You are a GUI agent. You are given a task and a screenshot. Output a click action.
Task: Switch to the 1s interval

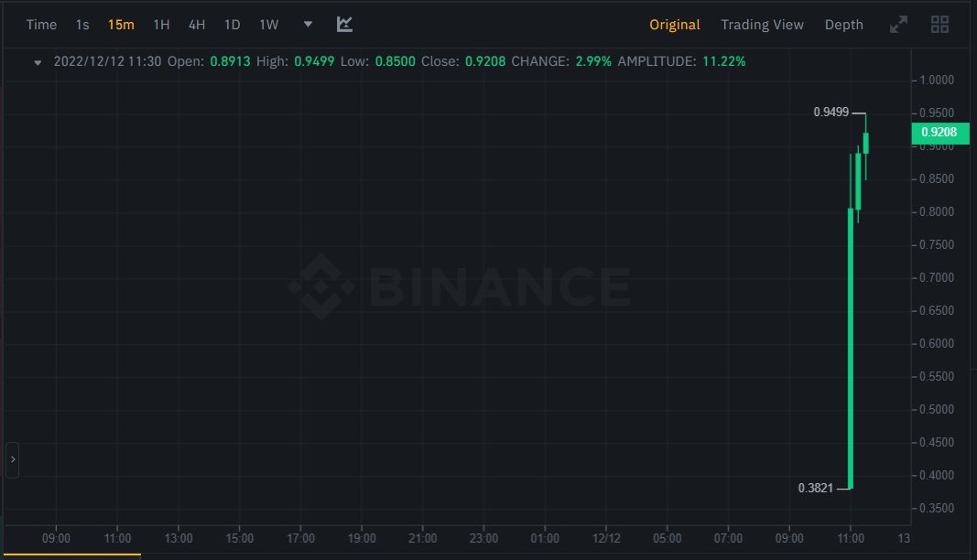[x=82, y=25]
